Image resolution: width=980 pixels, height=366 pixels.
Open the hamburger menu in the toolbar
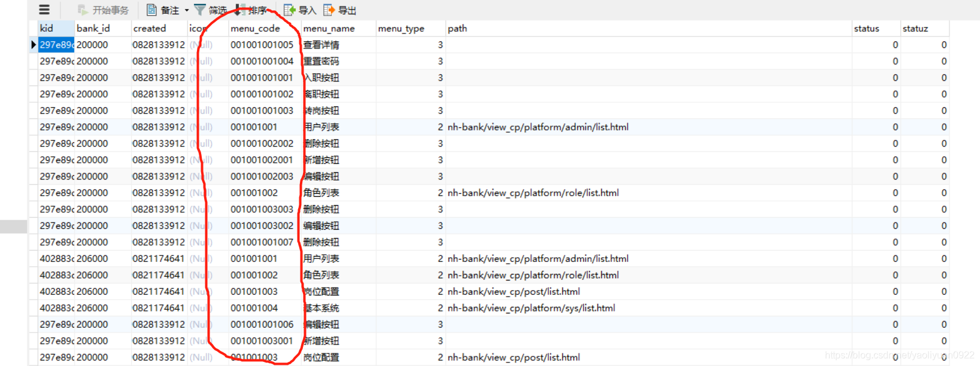tap(44, 10)
